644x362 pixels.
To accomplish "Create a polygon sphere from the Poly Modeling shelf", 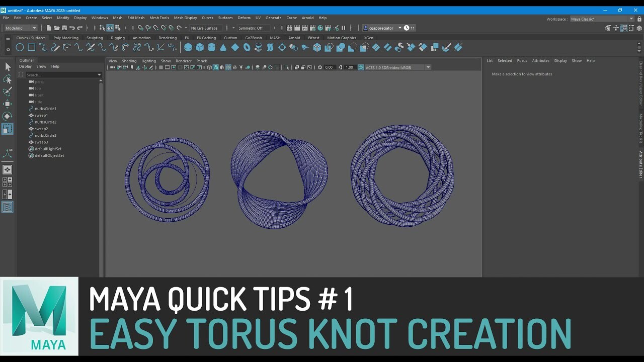I will click(x=187, y=47).
